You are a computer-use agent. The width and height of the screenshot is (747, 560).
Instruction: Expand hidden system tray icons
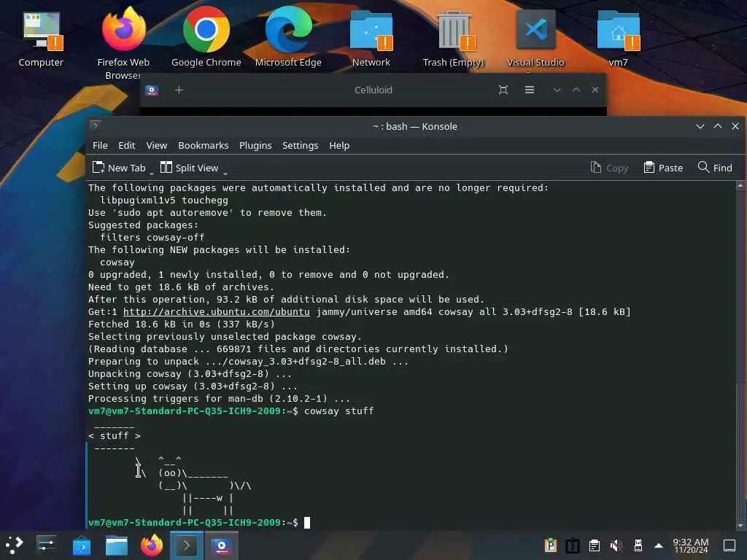click(x=659, y=545)
